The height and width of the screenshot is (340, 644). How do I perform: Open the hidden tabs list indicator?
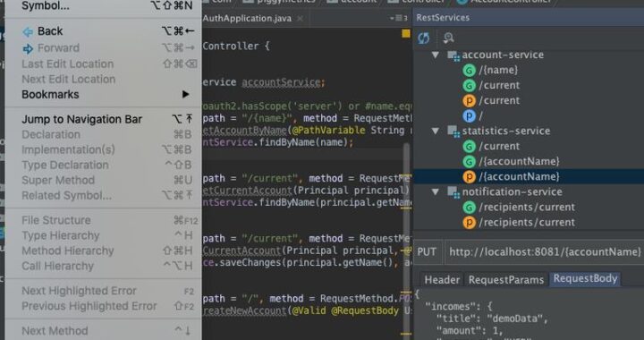(398, 18)
